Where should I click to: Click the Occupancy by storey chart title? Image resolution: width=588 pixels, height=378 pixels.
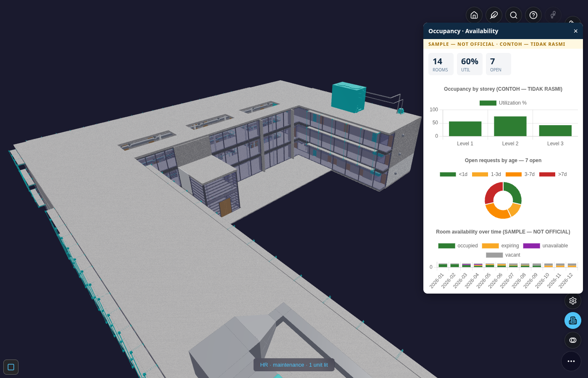(503, 89)
